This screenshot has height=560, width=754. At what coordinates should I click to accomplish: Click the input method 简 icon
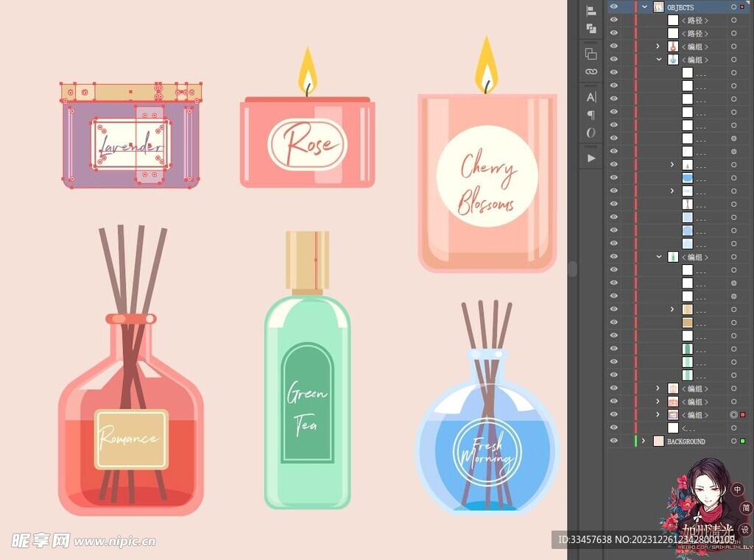746,508
